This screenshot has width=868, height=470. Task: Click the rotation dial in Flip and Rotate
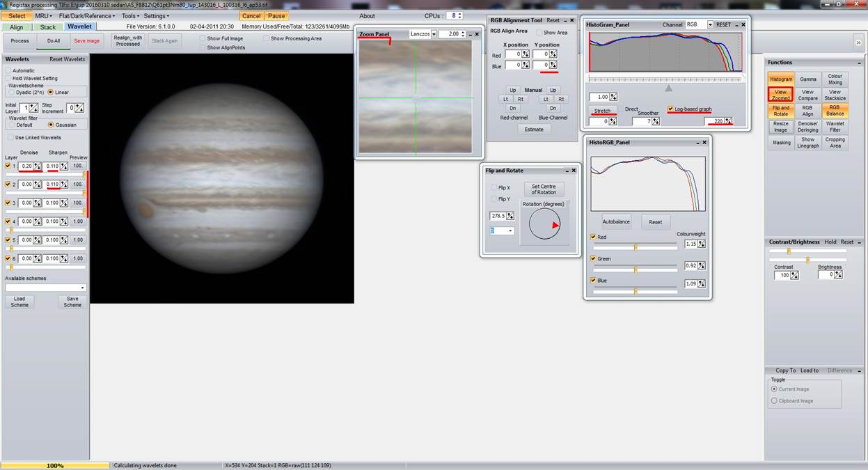click(544, 225)
